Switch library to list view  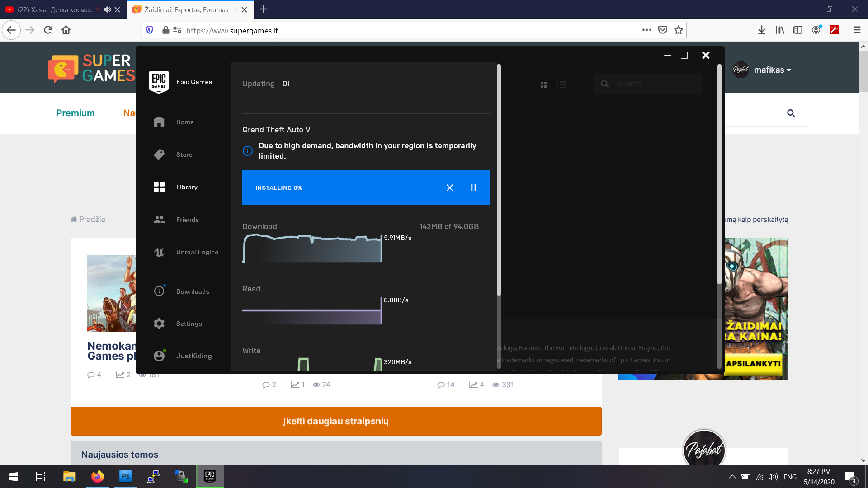(x=561, y=84)
